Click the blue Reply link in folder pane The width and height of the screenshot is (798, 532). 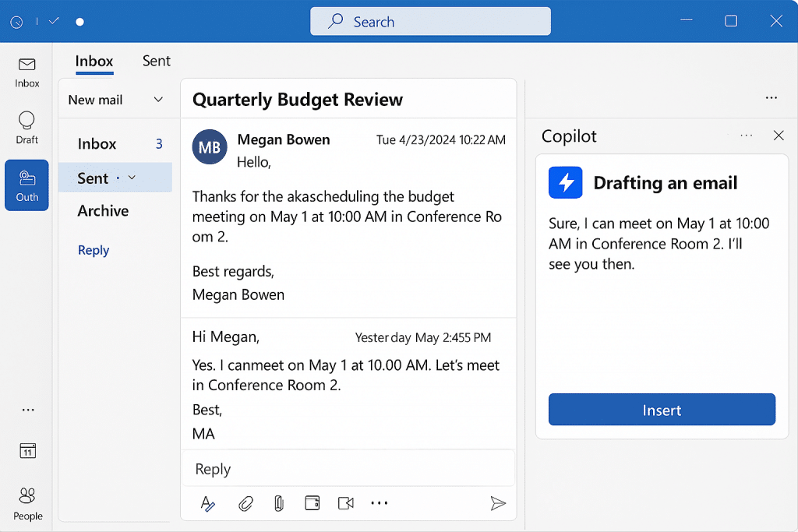pyautogui.click(x=94, y=250)
